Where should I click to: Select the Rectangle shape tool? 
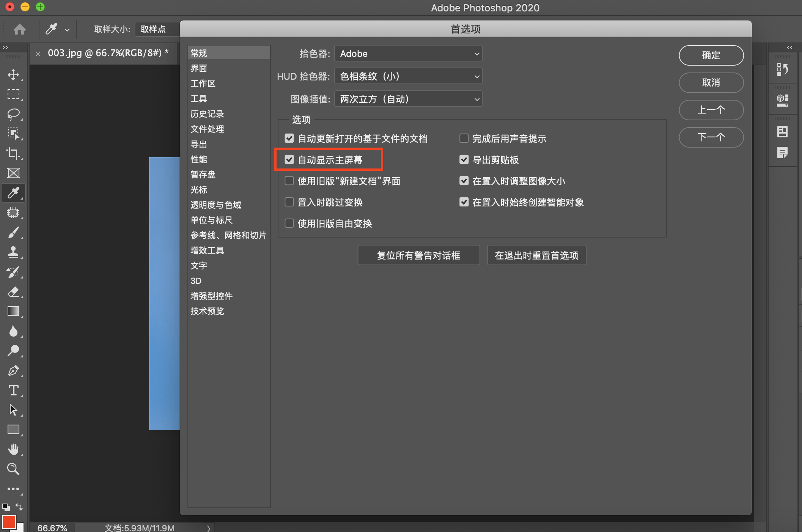13,430
